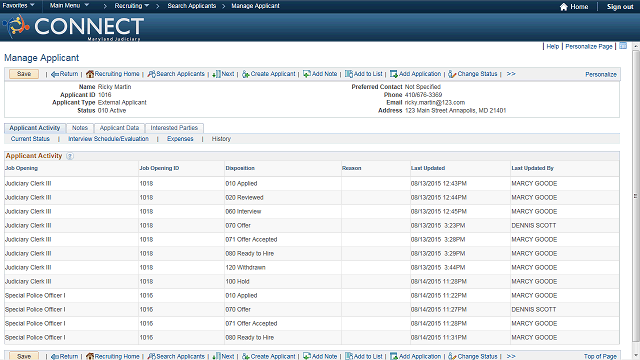Click the vertical scrollbar
640x360 pixels.
pyautogui.click(x=636, y=196)
